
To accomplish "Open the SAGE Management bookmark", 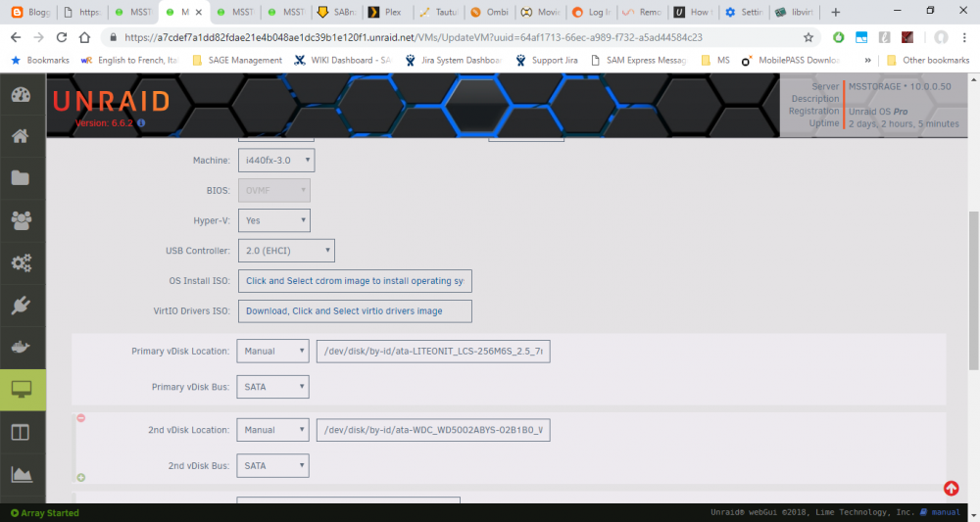I will [237, 60].
